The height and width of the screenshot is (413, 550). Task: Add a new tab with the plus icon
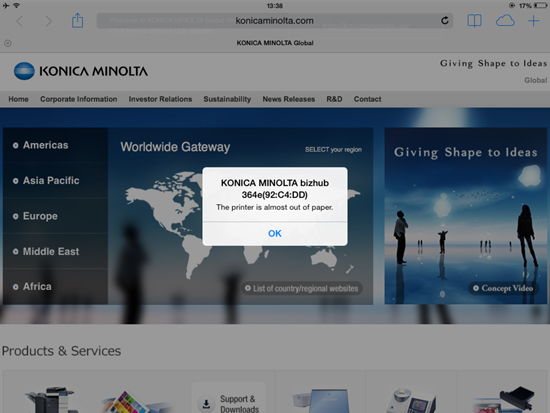point(533,21)
